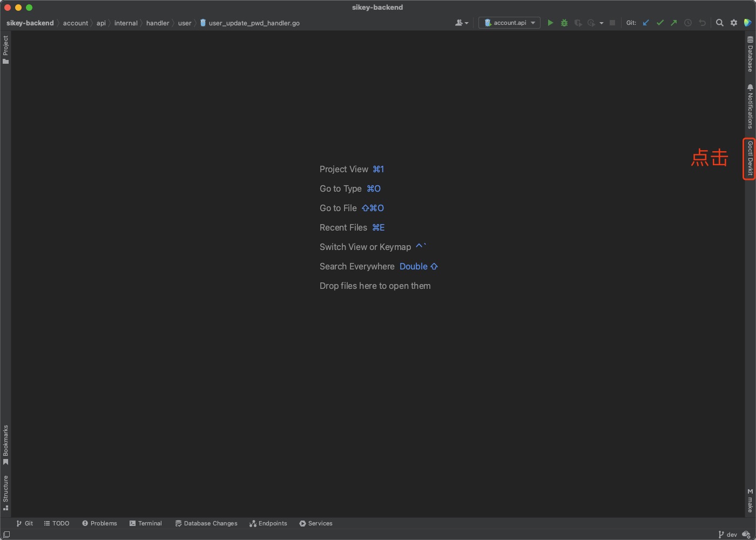Open IDE settings gear
Image resolution: width=756 pixels, height=540 pixels.
coord(734,23)
